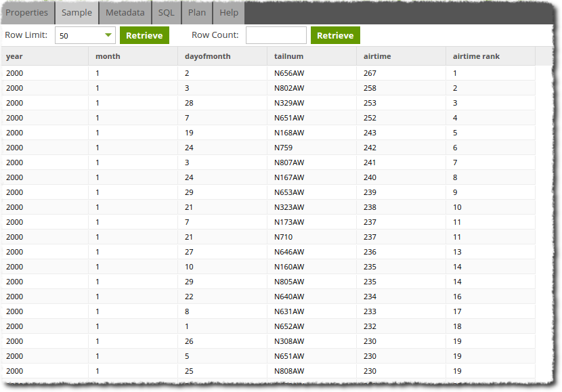Click Retrieve next to Row Count
The width and height of the screenshot is (562, 392).
pyautogui.click(x=335, y=35)
